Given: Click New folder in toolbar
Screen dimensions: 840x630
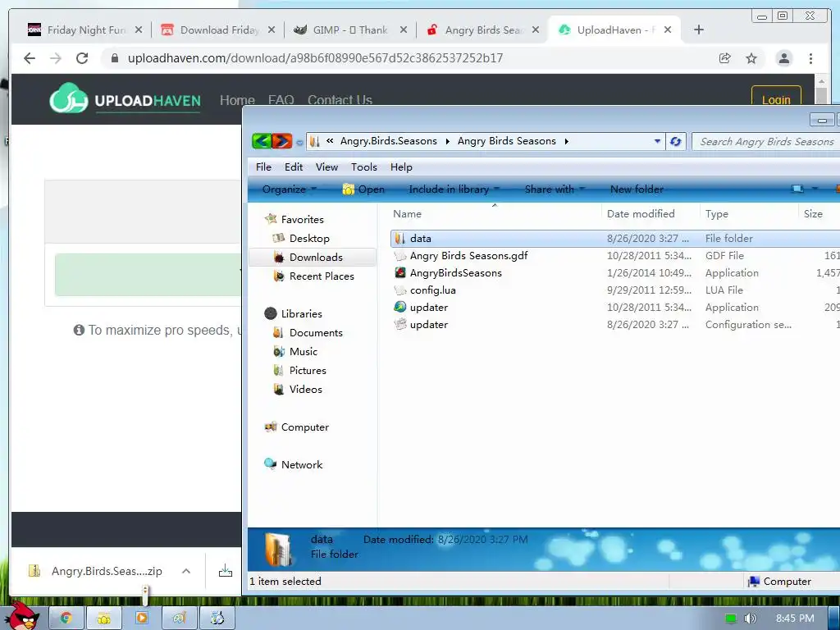Looking at the screenshot, I should pyautogui.click(x=637, y=189).
